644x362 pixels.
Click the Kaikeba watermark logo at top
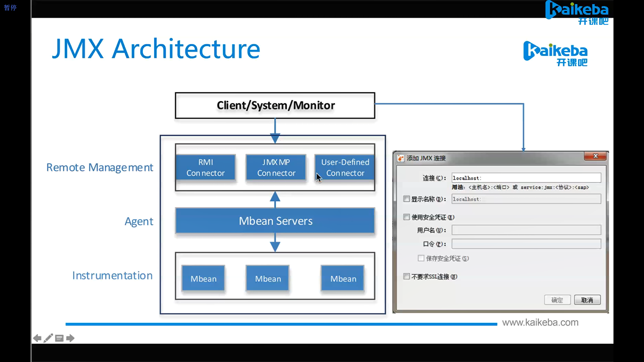577,12
